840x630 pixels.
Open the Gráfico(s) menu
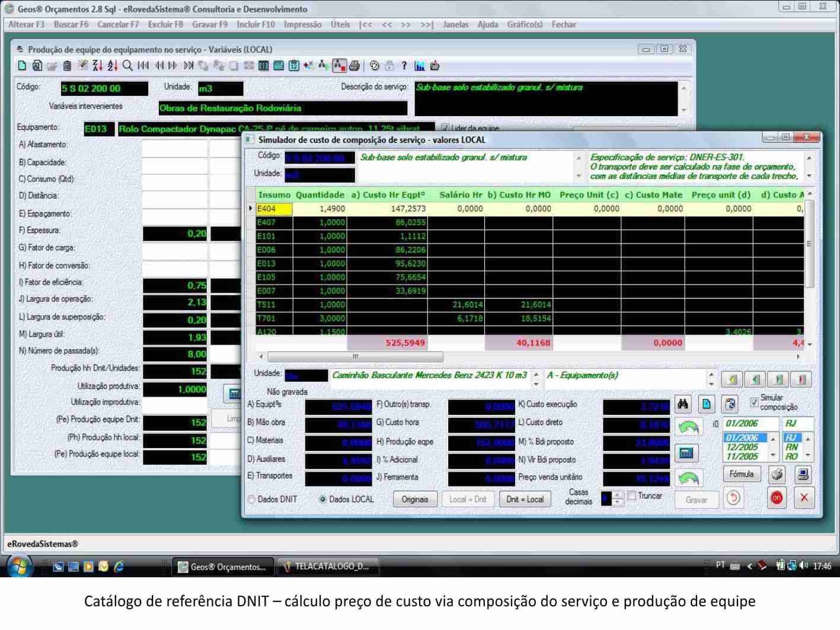coord(525,24)
